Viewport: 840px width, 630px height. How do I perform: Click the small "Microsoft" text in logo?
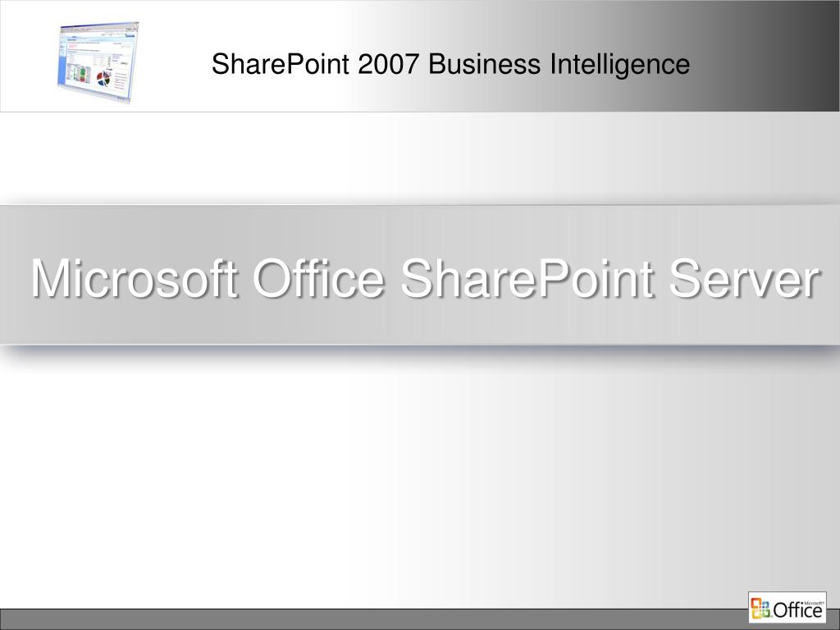coord(815,603)
